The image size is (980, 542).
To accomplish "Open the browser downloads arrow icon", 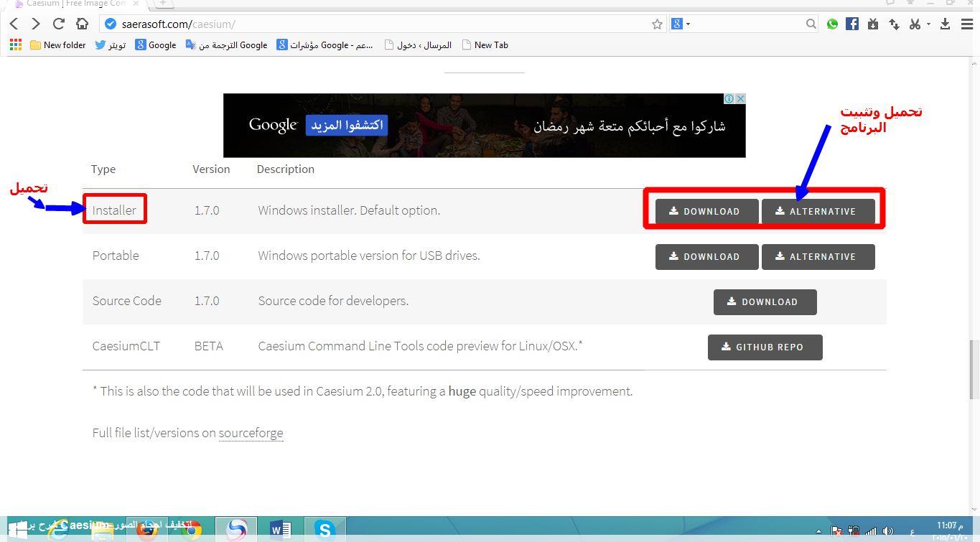I will coord(945,24).
